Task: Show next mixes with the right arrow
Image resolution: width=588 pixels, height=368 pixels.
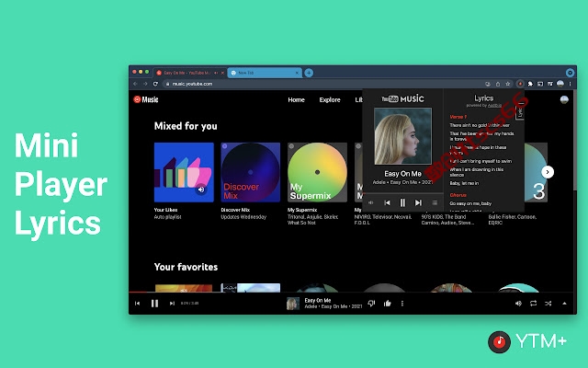Action: coord(548,172)
